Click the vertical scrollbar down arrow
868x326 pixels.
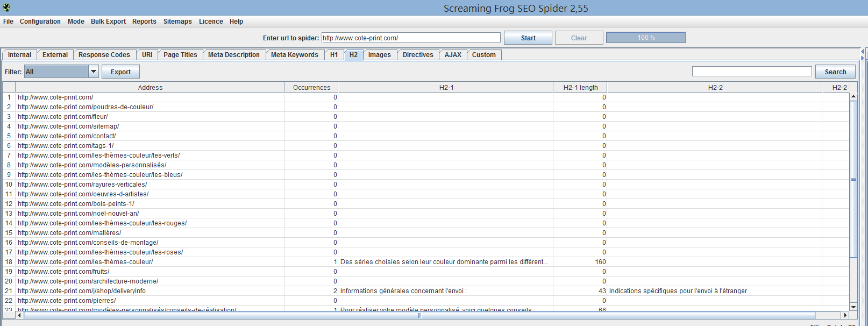[x=853, y=307]
